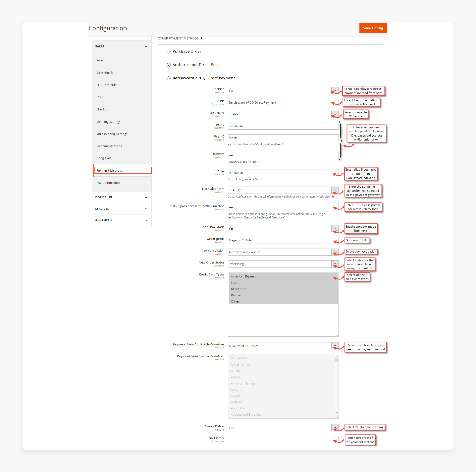Screen dimensions: 476x472
Task: Open the New Order Status dropdown
Action: pyautogui.click(x=283, y=264)
